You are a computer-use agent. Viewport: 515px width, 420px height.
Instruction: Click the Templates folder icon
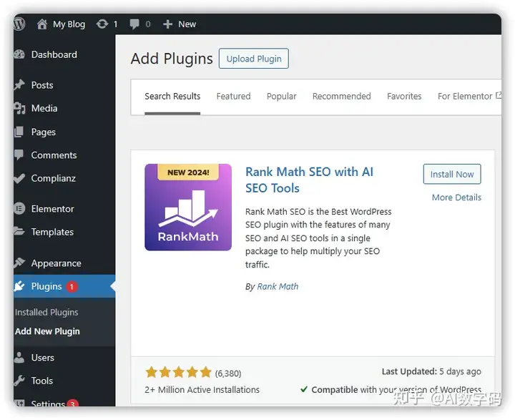pyautogui.click(x=19, y=232)
